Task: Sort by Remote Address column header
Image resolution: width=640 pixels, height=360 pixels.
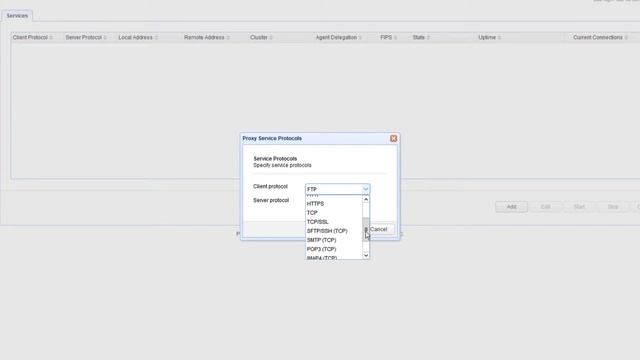Action: (x=207, y=37)
